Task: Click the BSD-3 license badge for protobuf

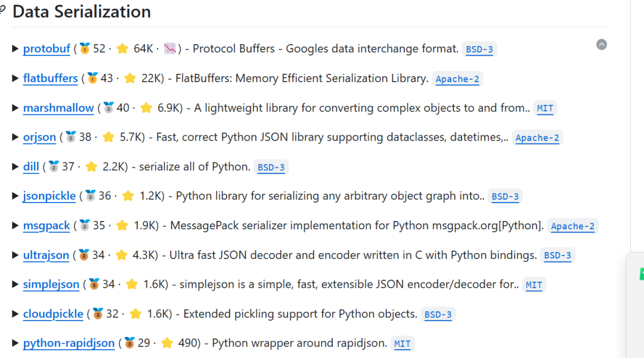Action: point(479,49)
